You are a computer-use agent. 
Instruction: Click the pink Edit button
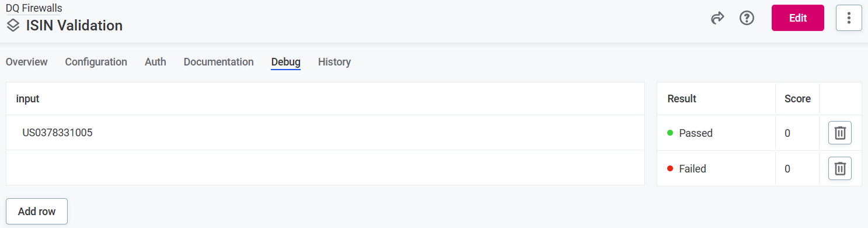click(x=797, y=18)
